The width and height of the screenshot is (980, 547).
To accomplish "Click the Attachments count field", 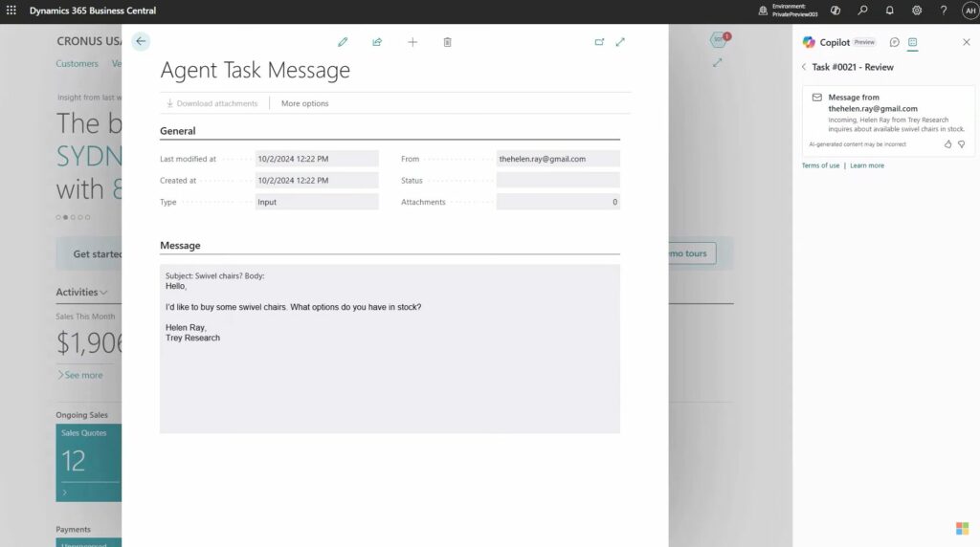I will tap(558, 202).
